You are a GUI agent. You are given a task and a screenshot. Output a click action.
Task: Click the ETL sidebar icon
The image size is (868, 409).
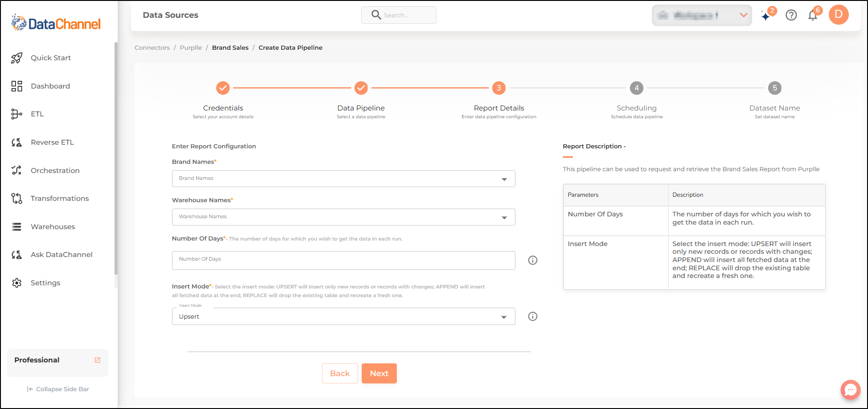point(17,114)
